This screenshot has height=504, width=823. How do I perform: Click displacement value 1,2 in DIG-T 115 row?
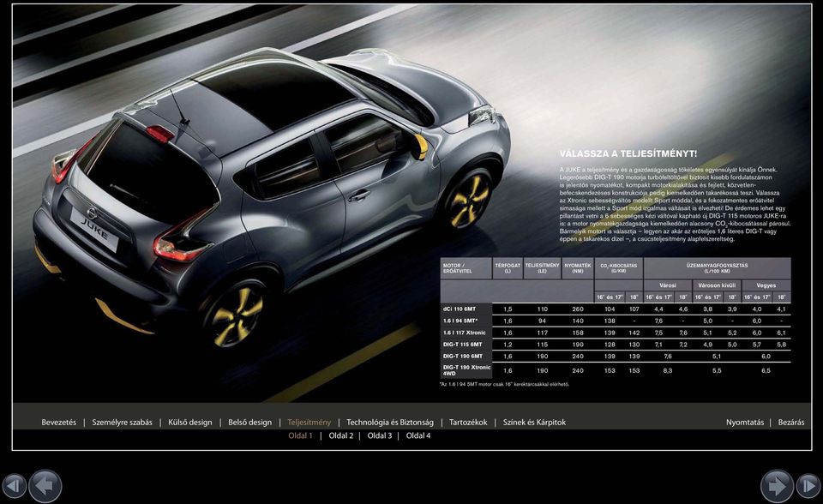[x=508, y=345]
